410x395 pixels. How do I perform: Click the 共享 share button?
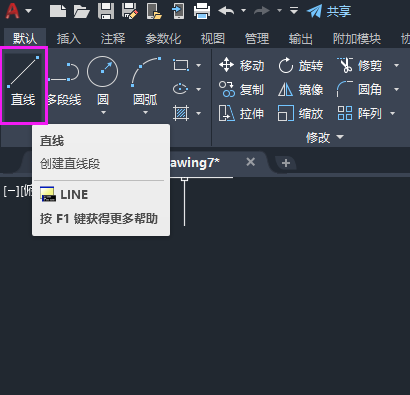[329, 11]
